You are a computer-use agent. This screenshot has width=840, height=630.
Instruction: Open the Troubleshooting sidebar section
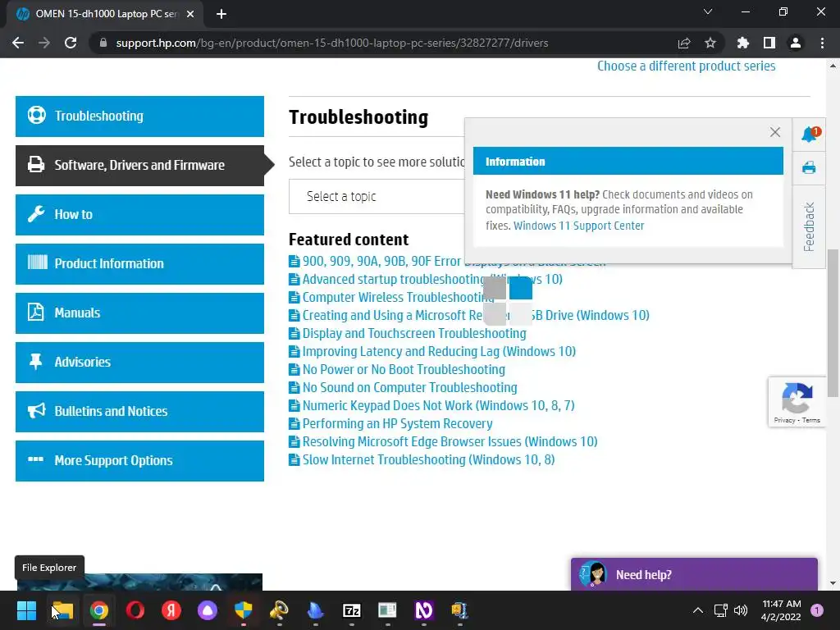(139, 116)
